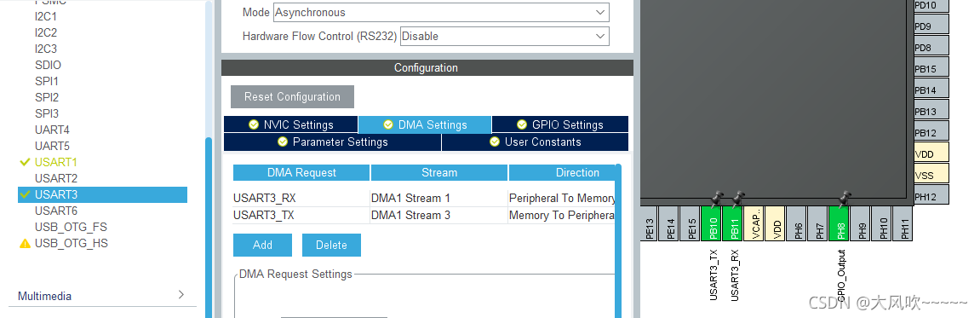Click the green checkmark beside USART1
The width and height of the screenshot is (980, 318).
(x=25, y=162)
